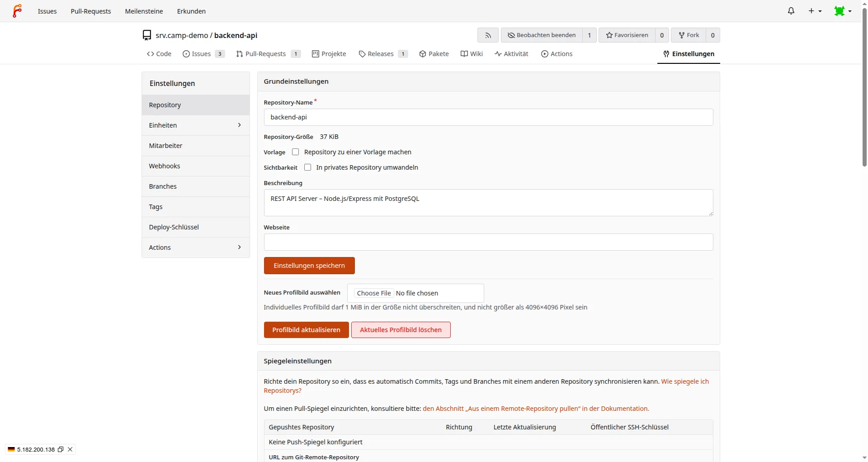The width and height of the screenshot is (868, 462).
Task: Click the Gepushtes Repository column header
Action: point(301,427)
